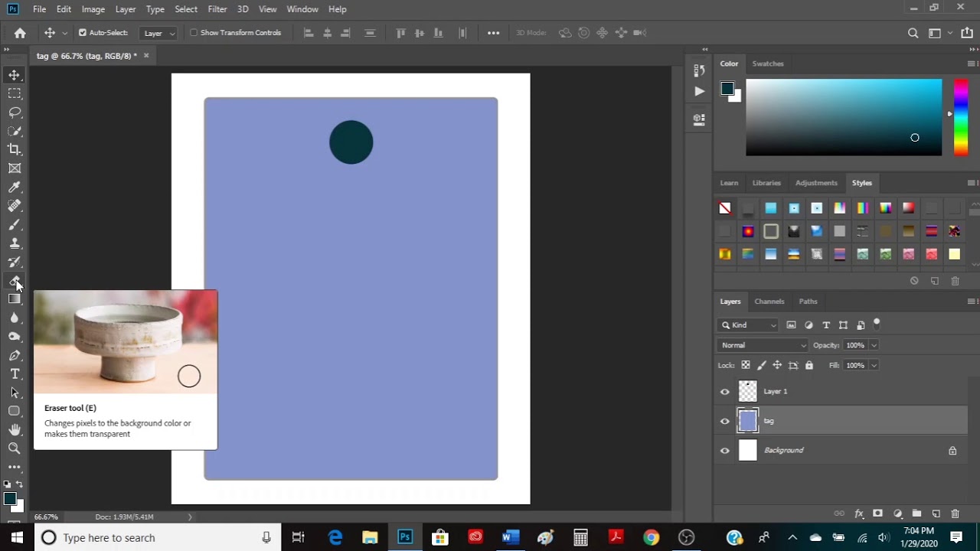Open the Filter menu
This screenshot has width=980, height=551.
pos(217,9)
